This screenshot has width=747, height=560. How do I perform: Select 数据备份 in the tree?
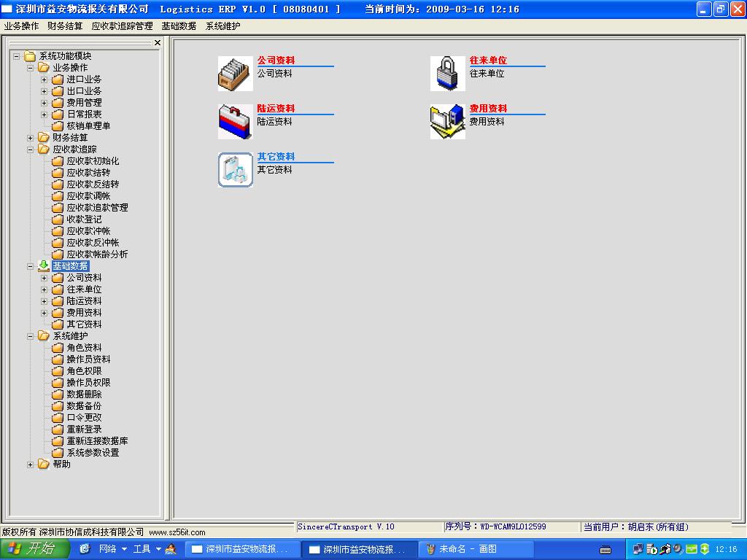84,406
